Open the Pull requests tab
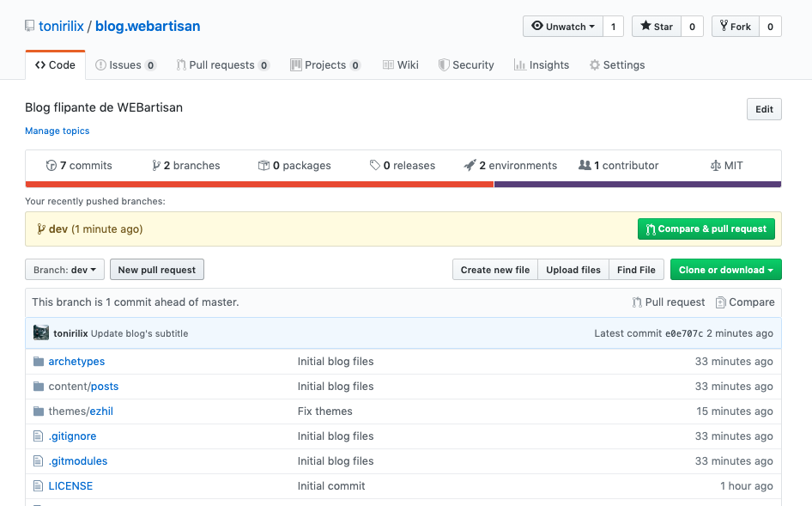 [x=222, y=64]
